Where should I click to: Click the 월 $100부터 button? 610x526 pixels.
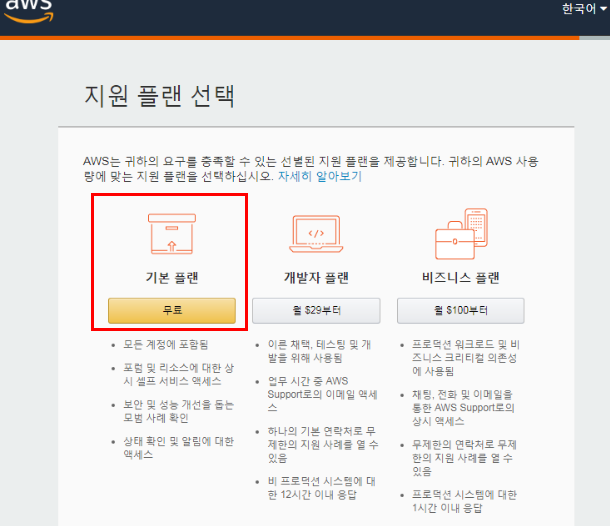[x=461, y=310]
